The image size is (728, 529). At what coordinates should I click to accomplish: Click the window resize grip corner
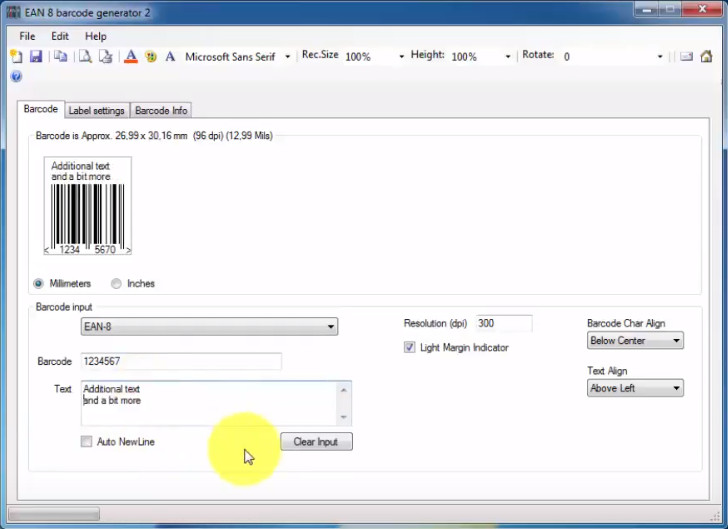pos(715,516)
